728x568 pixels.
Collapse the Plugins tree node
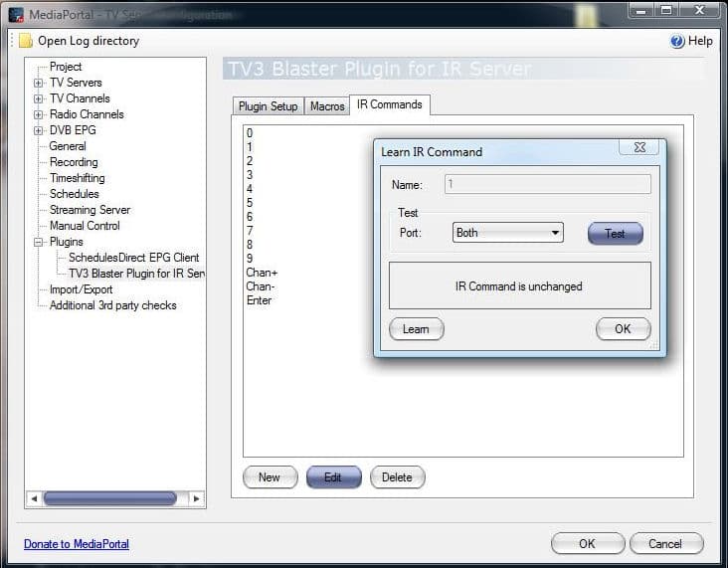(x=39, y=242)
